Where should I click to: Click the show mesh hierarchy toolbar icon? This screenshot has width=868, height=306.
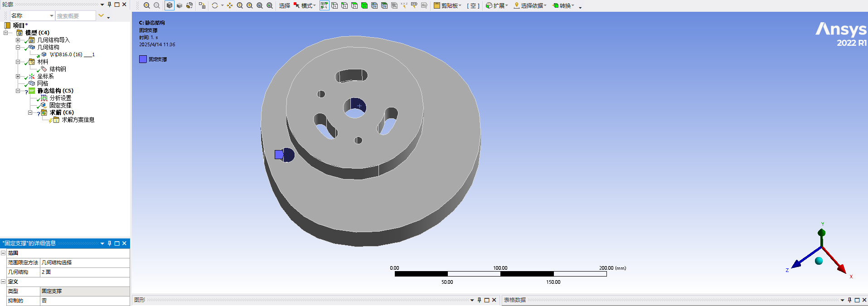click(x=202, y=5)
